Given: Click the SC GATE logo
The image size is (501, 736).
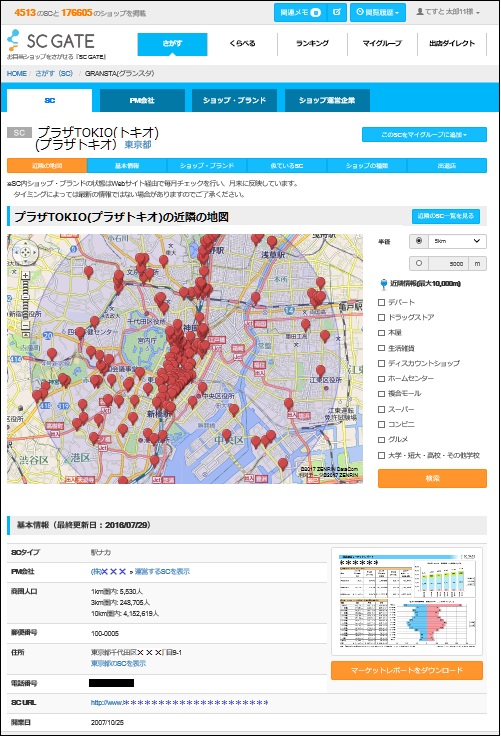Looking at the screenshot, I should [51, 41].
